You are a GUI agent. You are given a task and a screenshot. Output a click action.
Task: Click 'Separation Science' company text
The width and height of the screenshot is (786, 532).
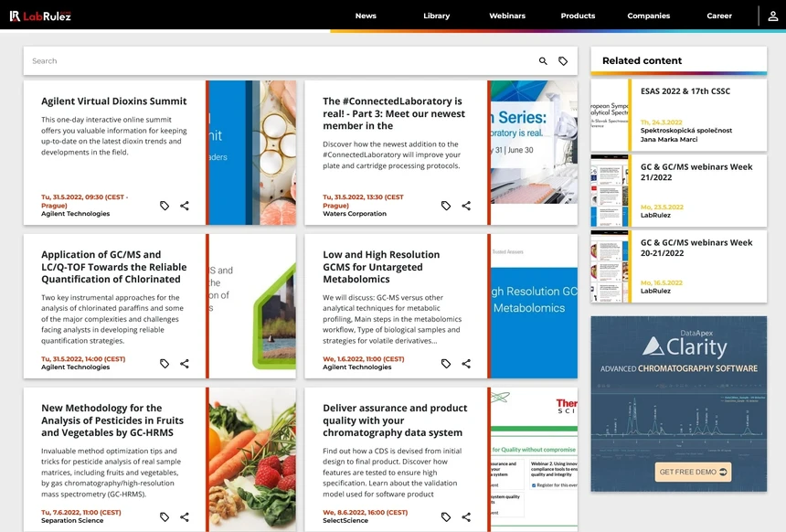coord(72,520)
